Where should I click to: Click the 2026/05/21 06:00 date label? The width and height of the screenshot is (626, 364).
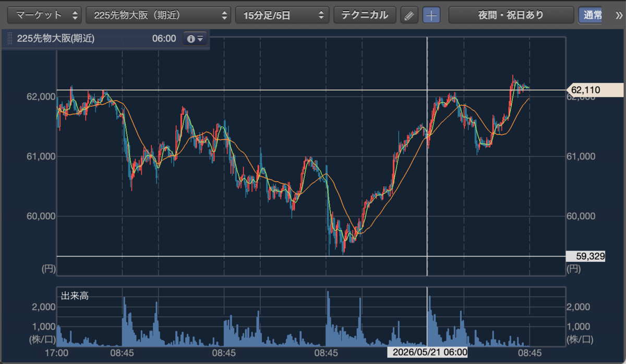pos(427,353)
